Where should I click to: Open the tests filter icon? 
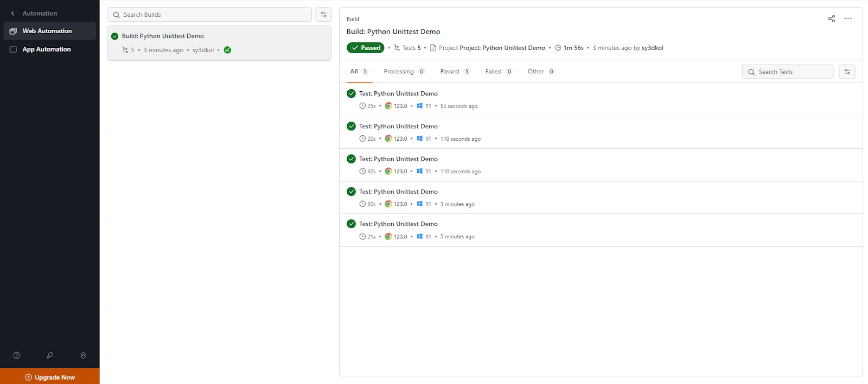tap(847, 72)
